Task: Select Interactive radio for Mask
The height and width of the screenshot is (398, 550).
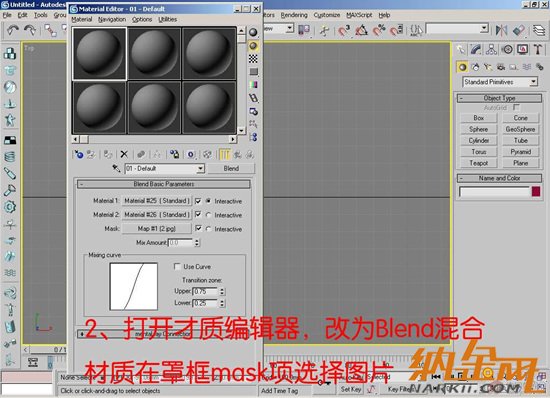Action: 208,229
